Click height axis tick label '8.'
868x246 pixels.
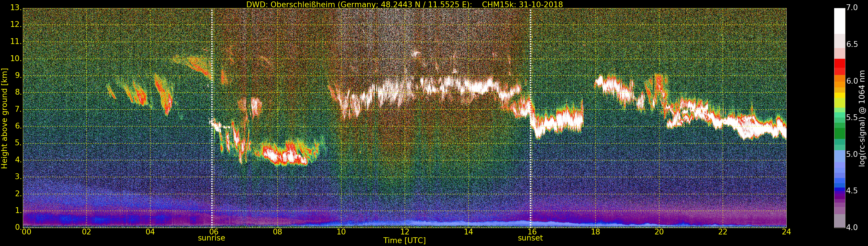[x=18, y=92]
